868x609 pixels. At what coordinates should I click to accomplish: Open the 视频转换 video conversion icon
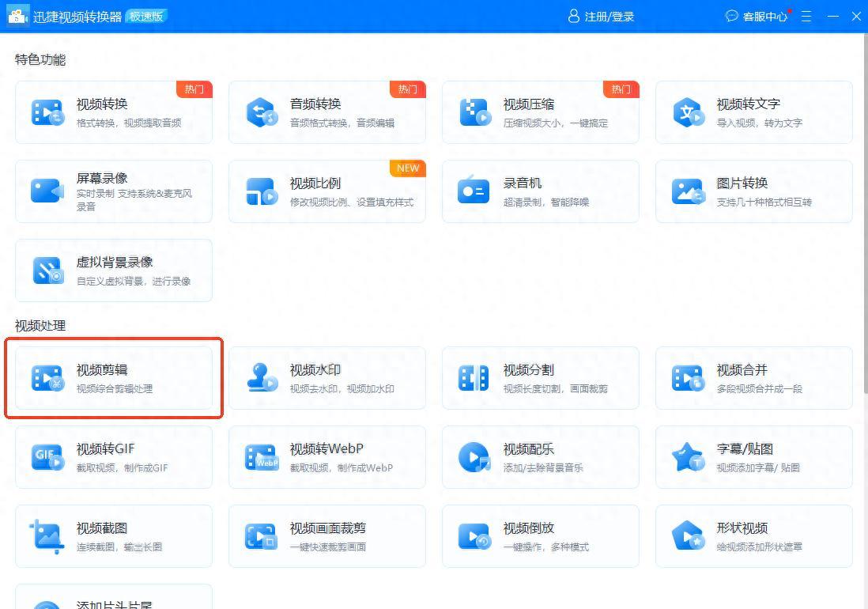click(47, 112)
